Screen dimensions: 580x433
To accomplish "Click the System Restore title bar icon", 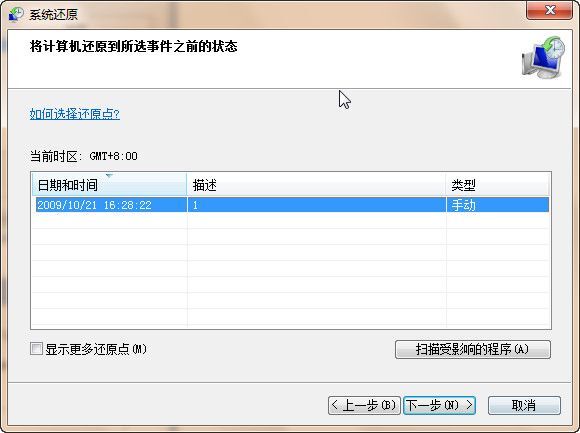I will click(x=16, y=14).
